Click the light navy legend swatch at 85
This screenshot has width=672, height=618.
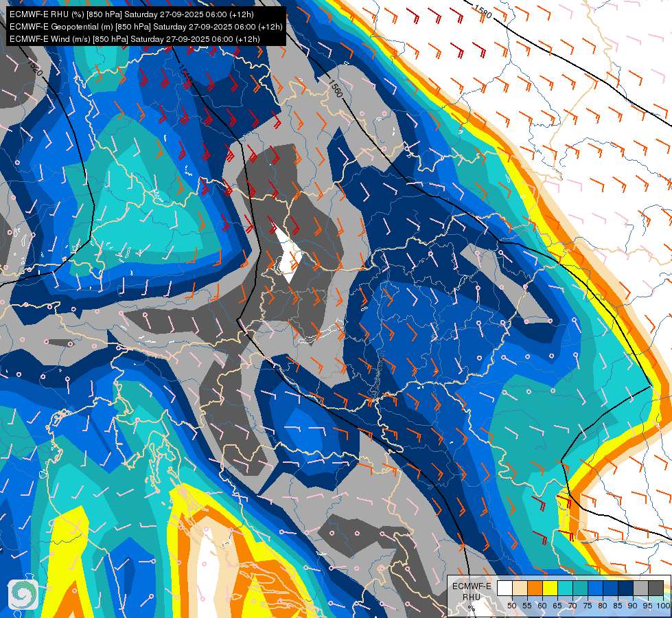[x=626, y=588]
